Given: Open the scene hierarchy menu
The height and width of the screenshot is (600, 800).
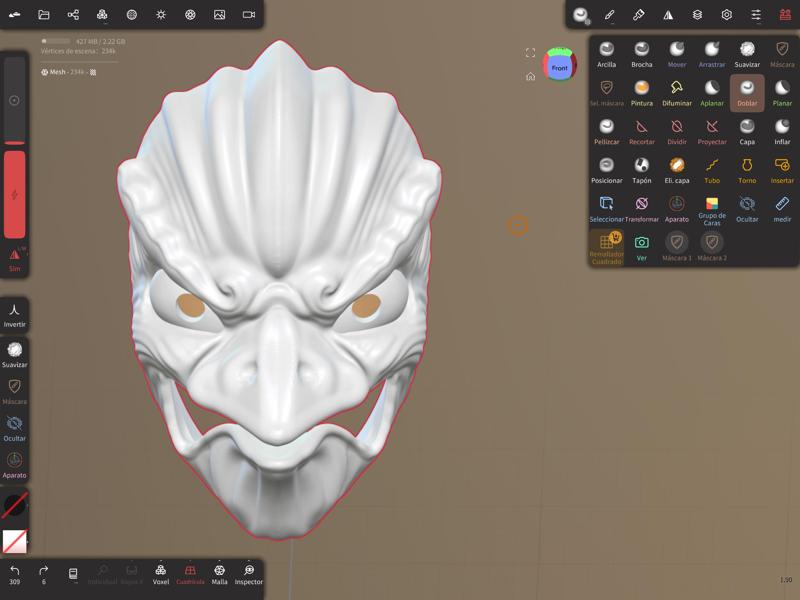Looking at the screenshot, I should coord(102,15).
